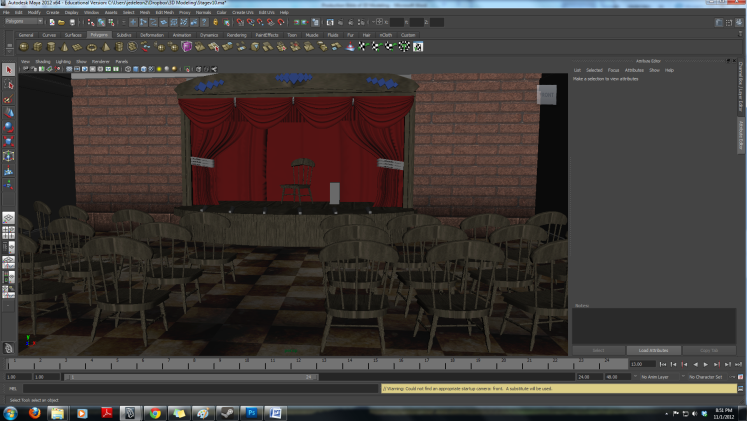Image resolution: width=747 pixels, height=421 pixels.
Task: Click the Load Attributes button
Action: [x=654, y=350]
